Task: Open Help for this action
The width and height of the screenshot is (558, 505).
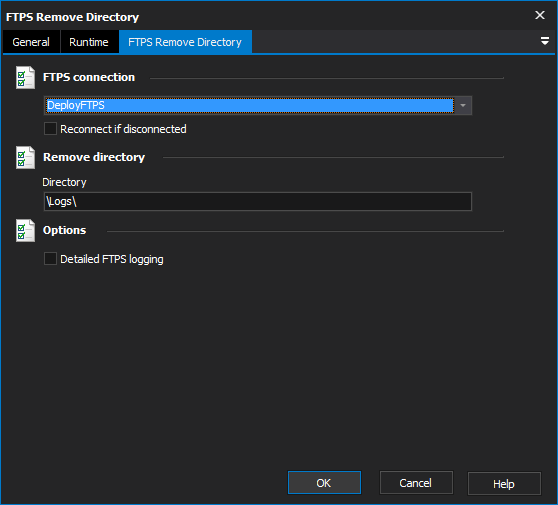Action: [x=504, y=484]
